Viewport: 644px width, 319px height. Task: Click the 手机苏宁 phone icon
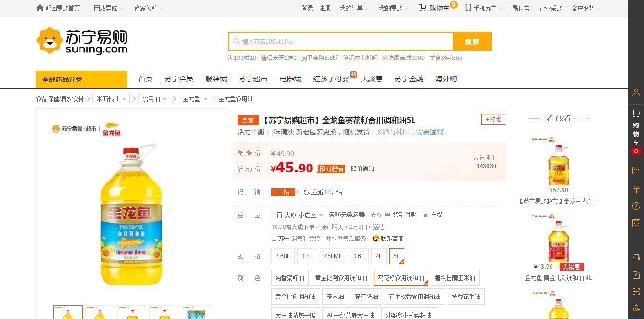click(468, 8)
